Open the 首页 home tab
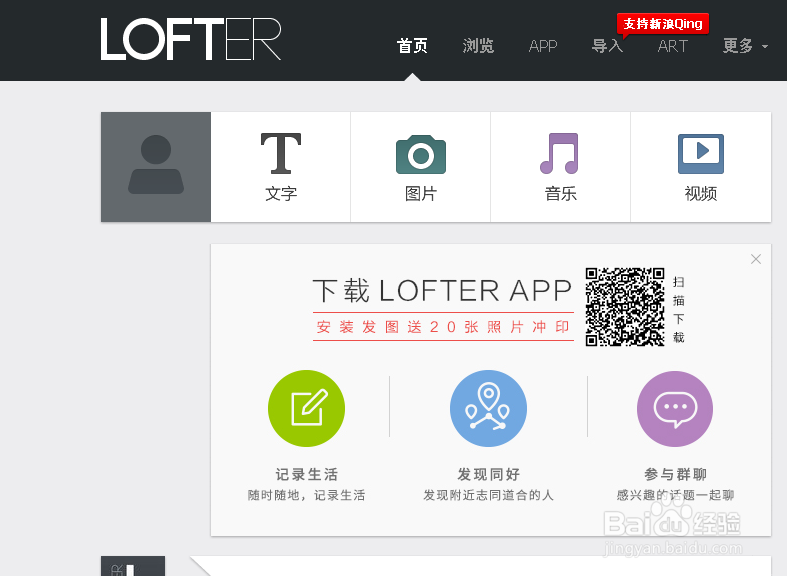 point(412,46)
